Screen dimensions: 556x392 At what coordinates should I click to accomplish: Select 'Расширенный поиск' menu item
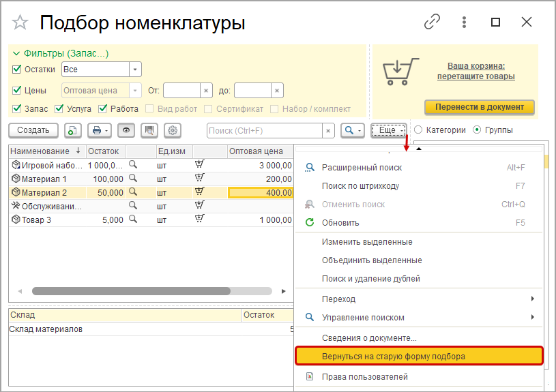tap(362, 167)
